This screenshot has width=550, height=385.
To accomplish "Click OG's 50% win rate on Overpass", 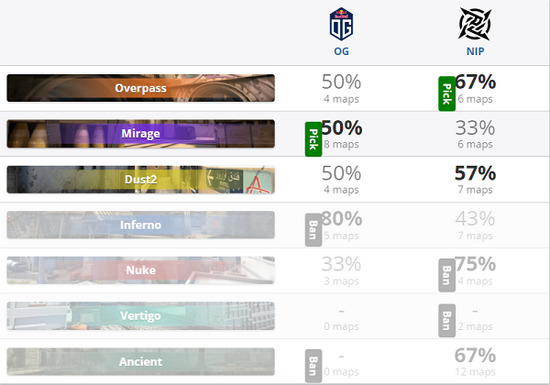I will (341, 82).
